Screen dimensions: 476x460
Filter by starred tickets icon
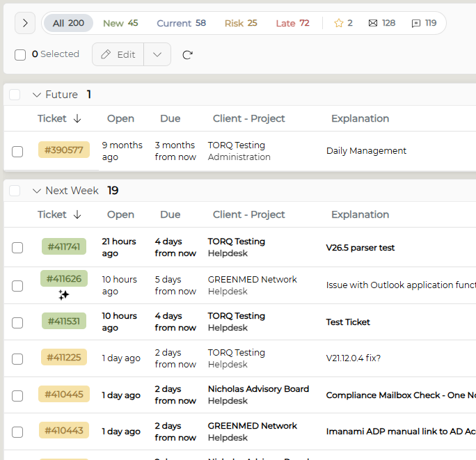click(338, 23)
